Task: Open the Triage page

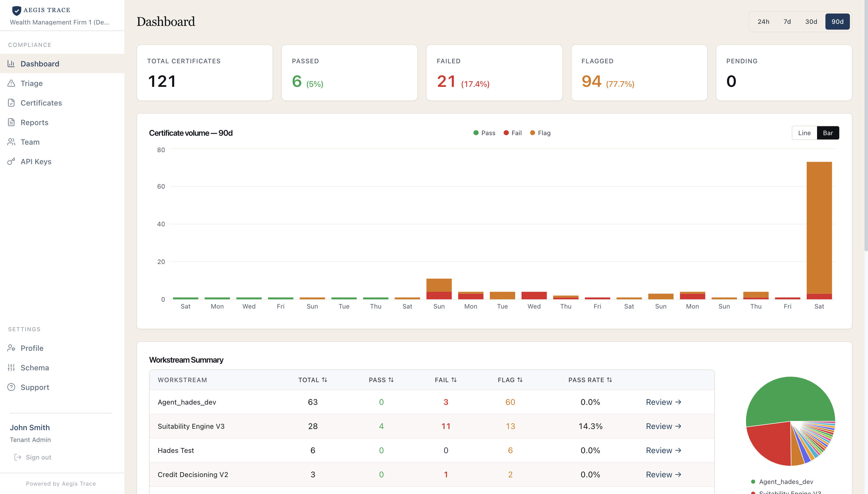Action: [62, 83]
